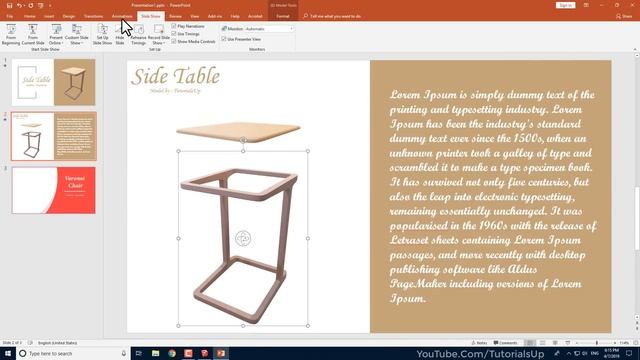Click the Redo icon in title bar
The image size is (640, 360).
31,5
